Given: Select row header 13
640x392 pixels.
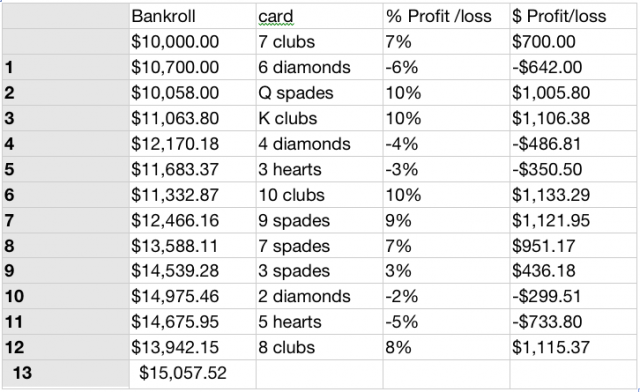Looking at the screenshot, I should tap(66, 373).
